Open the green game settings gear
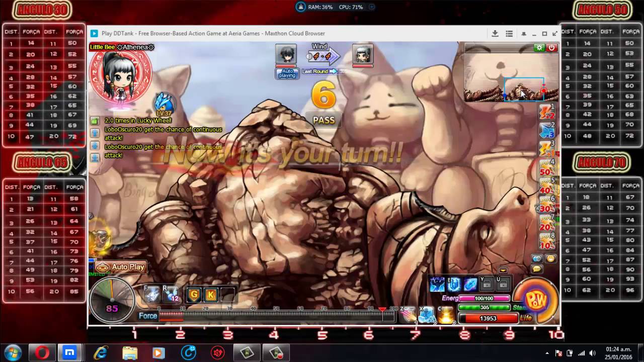 (539, 48)
